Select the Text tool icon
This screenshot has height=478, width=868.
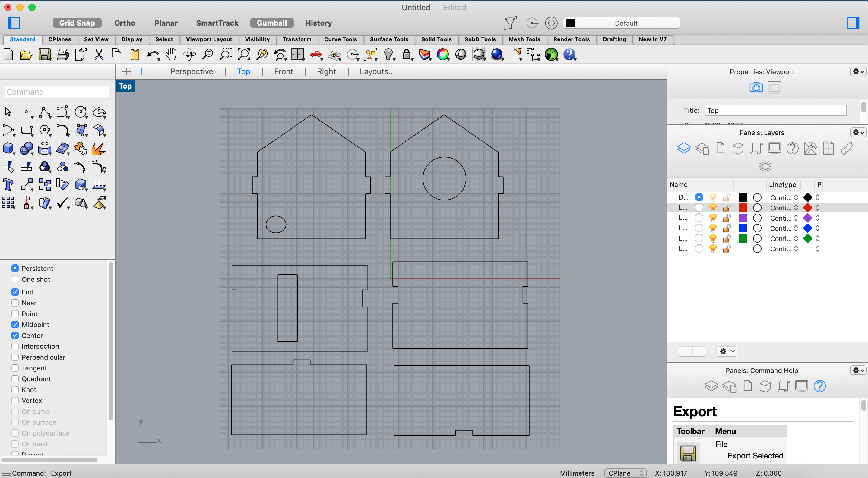tap(8, 185)
